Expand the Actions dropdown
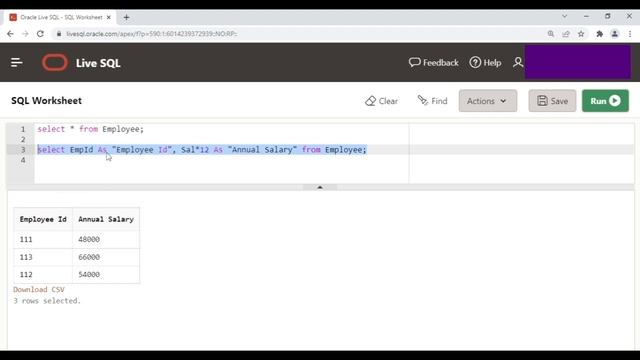 pos(488,101)
